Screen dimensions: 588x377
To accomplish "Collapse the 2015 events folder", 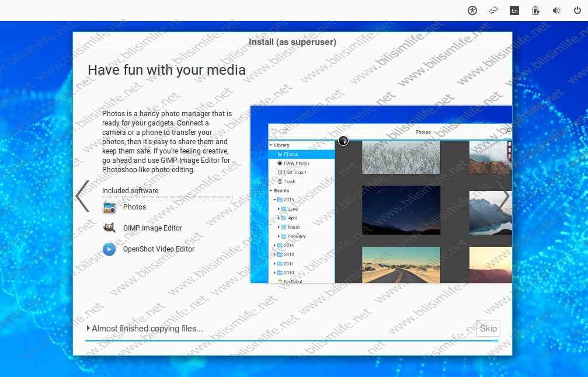I will point(274,200).
